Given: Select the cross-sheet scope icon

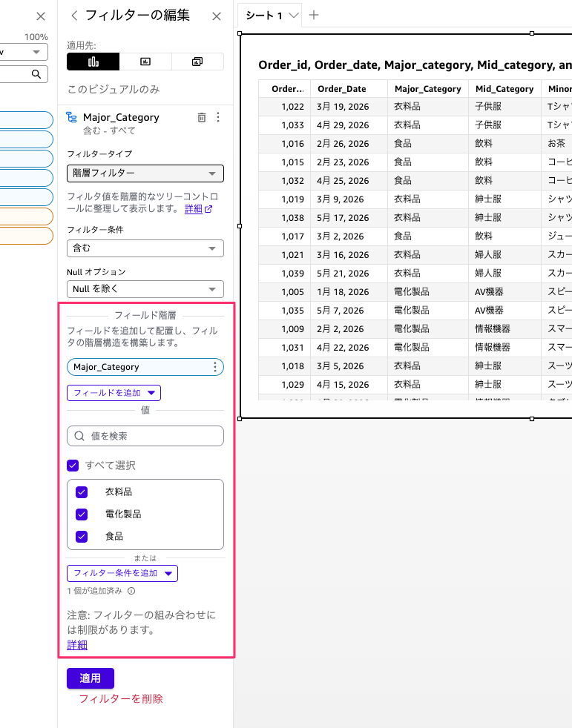Looking at the screenshot, I should coord(197,62).
